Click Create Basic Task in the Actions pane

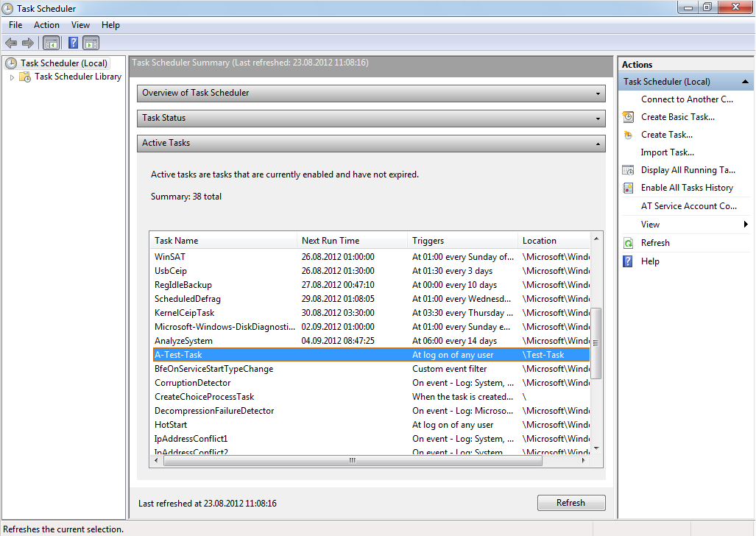[677, 117]
